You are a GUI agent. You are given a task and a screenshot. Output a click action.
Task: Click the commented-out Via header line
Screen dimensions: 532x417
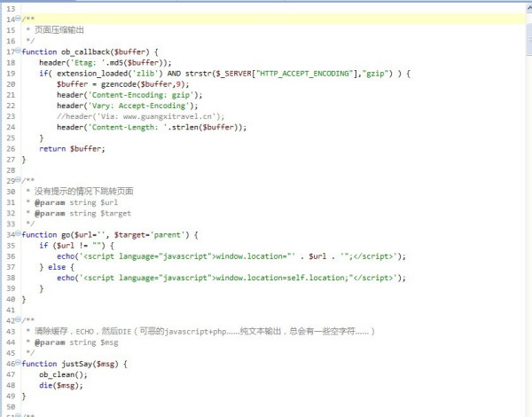[140, 116]
